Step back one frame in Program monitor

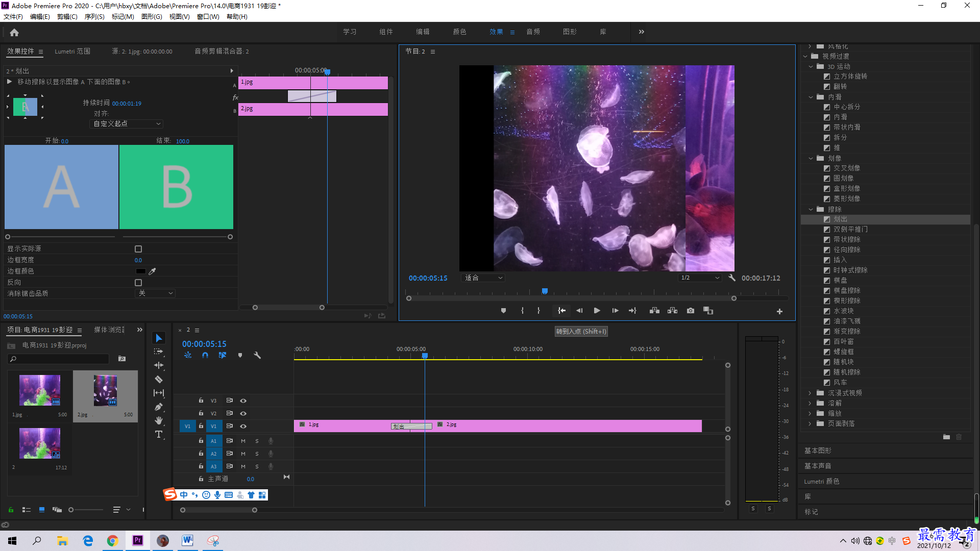579,311
